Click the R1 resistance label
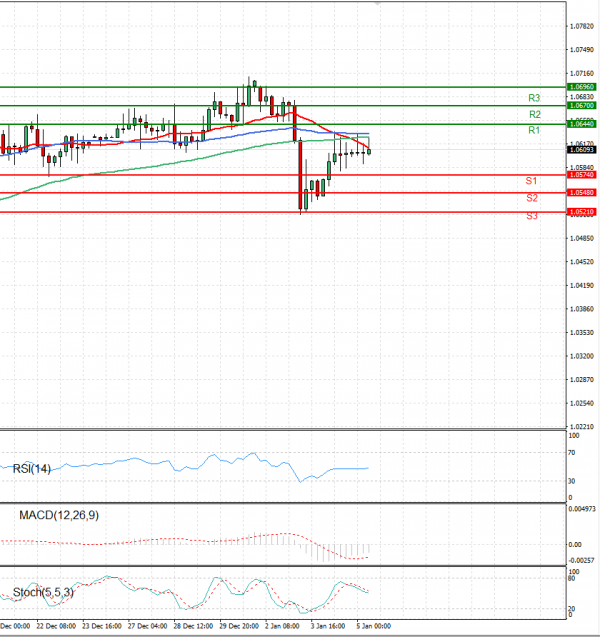 point(534,130)
